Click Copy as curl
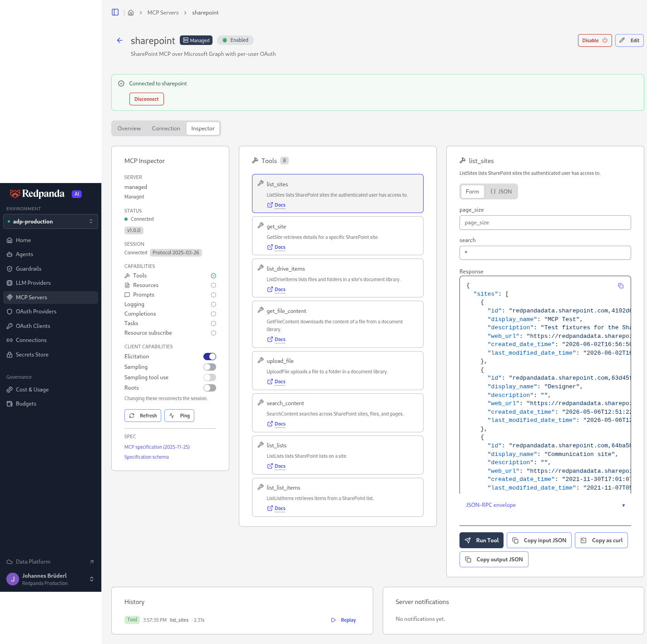Image resolution: width=647 pixels, height=644 pixels. coord(602,540)
